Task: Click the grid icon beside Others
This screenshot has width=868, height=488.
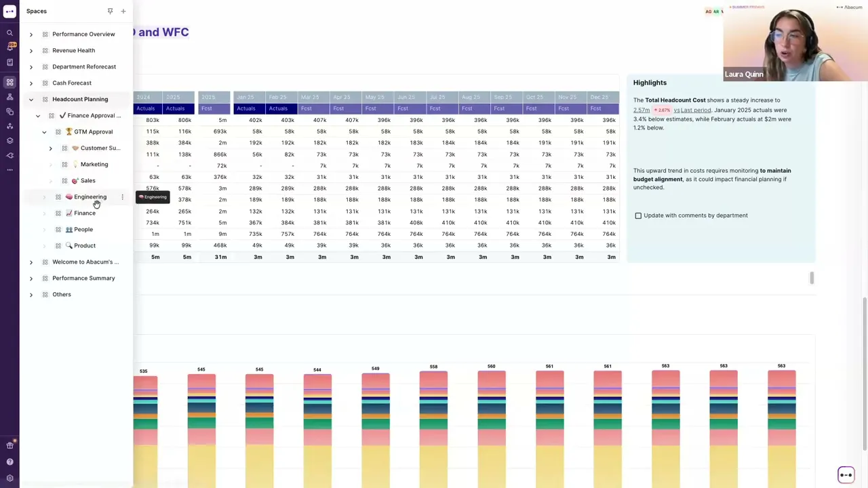Action: pos(45,294)
